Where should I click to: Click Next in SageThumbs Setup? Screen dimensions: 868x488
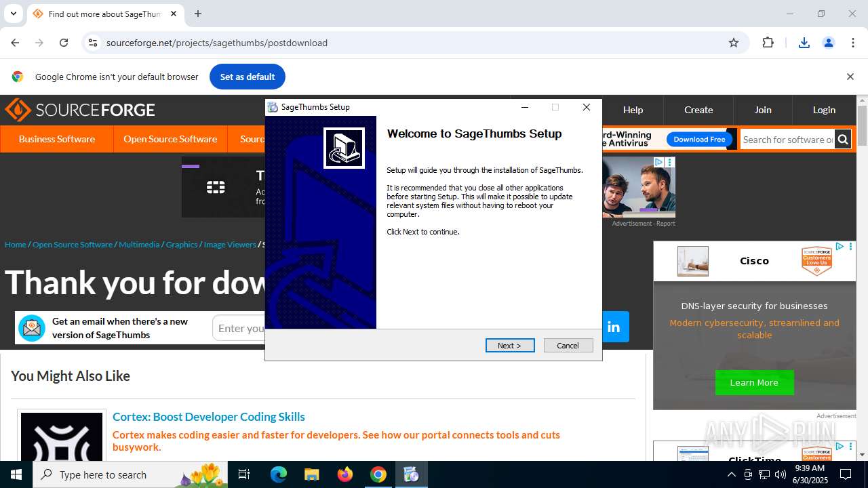(x=510, y=346)
